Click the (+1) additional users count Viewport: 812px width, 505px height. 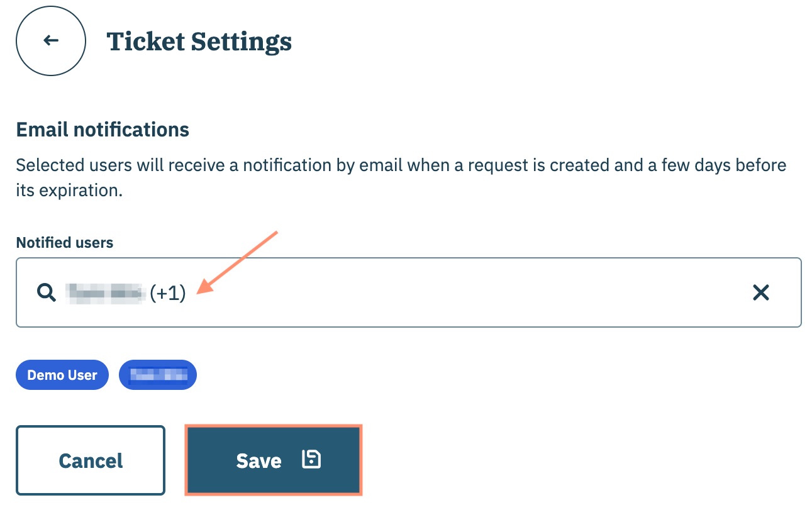click(168, 293)
